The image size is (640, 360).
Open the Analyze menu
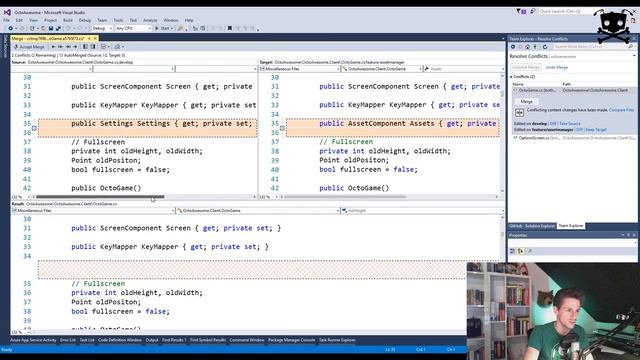[x=150, y=20]
